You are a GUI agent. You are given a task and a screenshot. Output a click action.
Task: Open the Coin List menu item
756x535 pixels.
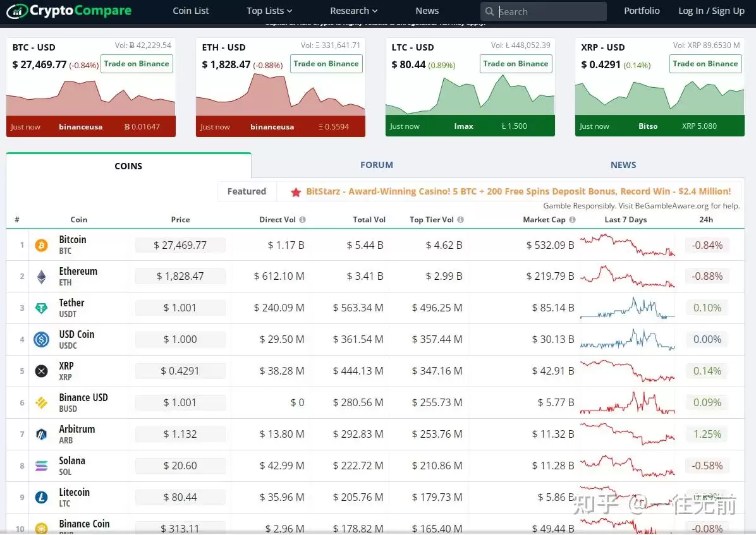point(191,11)
